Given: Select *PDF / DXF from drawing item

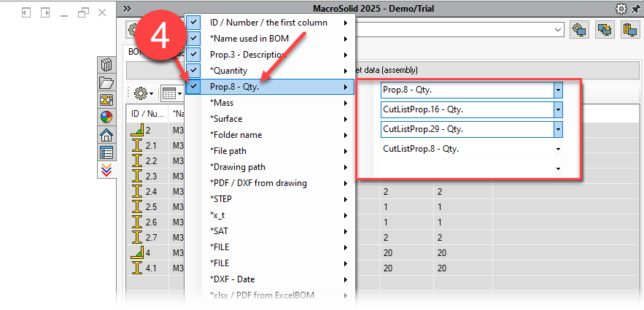Looking at the screenshot, I should [x=270, y=183].
